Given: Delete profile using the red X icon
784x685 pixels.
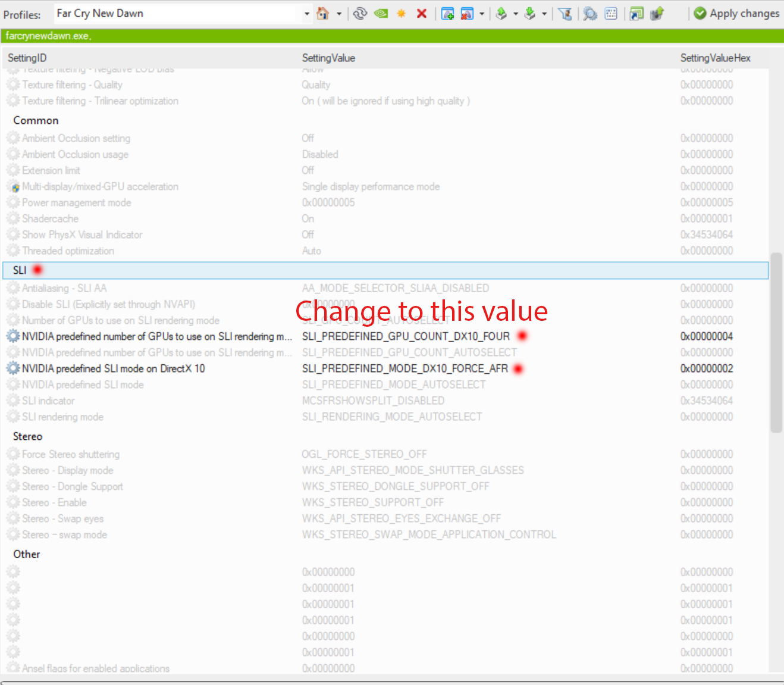Looking at the screenshot, I should click(x=422, y=13).
